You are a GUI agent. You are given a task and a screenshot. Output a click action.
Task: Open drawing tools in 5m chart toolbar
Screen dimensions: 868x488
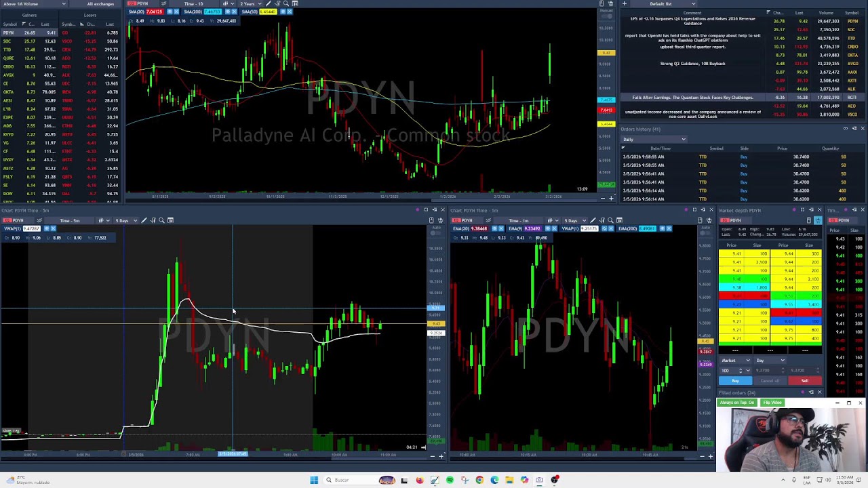[144, 220]
